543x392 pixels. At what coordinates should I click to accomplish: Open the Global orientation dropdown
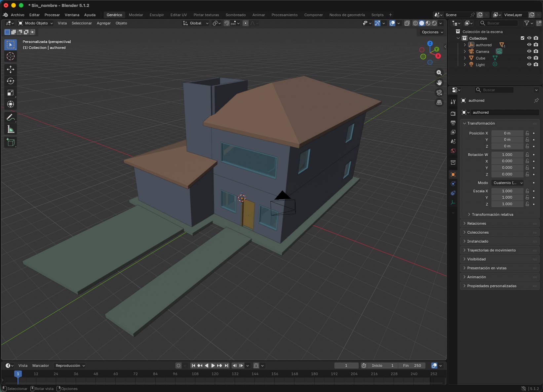pos(196,23)
